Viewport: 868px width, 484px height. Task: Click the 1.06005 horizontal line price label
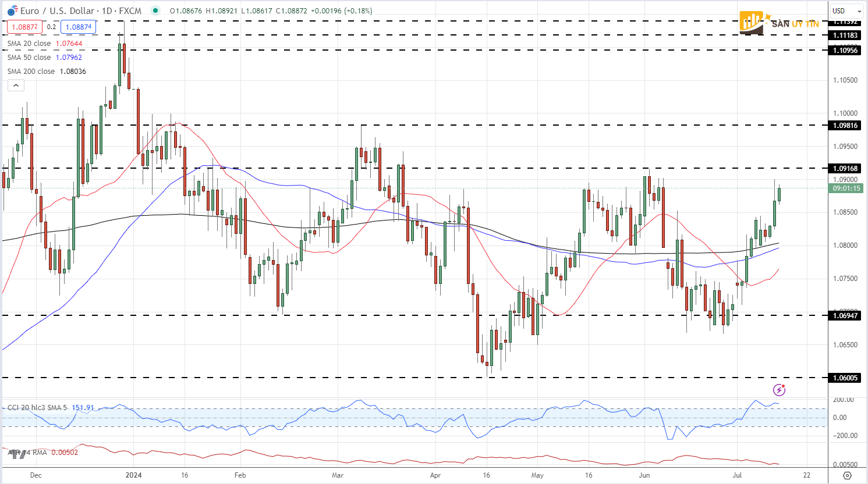point(845,378)
